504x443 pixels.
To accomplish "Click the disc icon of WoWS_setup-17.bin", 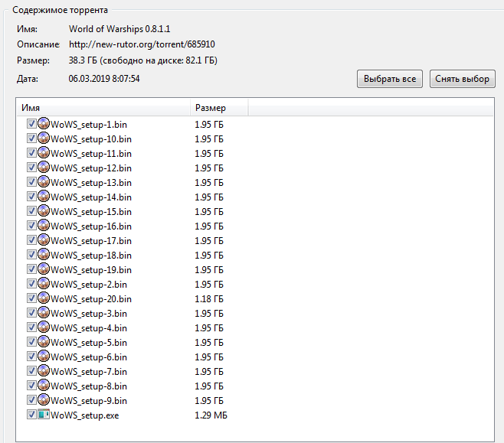I will [44, 240].
